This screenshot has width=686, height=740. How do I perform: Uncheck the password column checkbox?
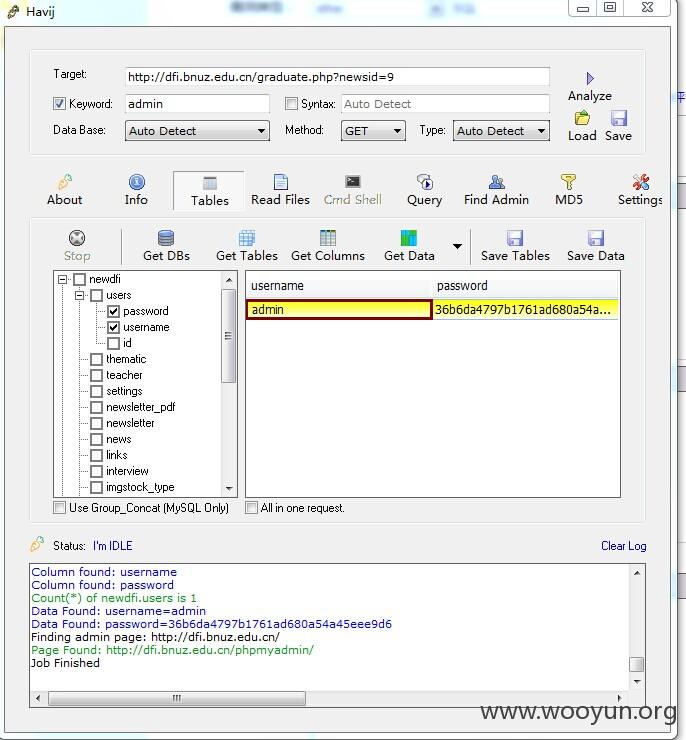pyautogui.click(x=113, y=311)
